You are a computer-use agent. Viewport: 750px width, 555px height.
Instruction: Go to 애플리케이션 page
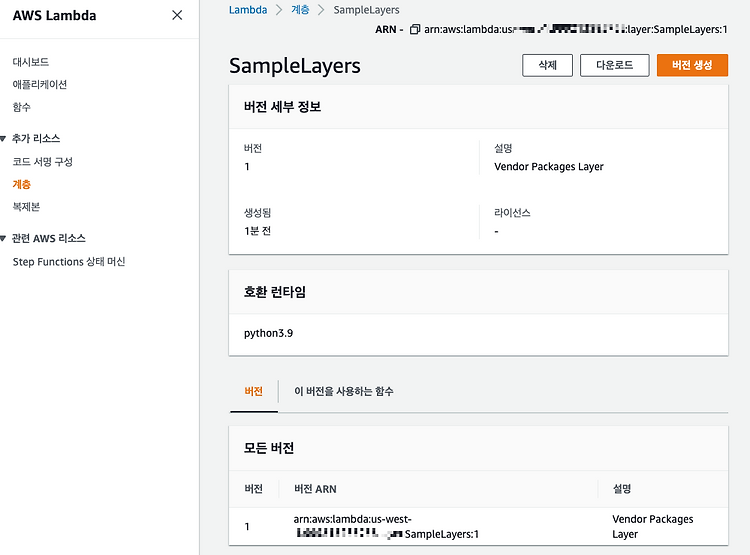(40, 84)
